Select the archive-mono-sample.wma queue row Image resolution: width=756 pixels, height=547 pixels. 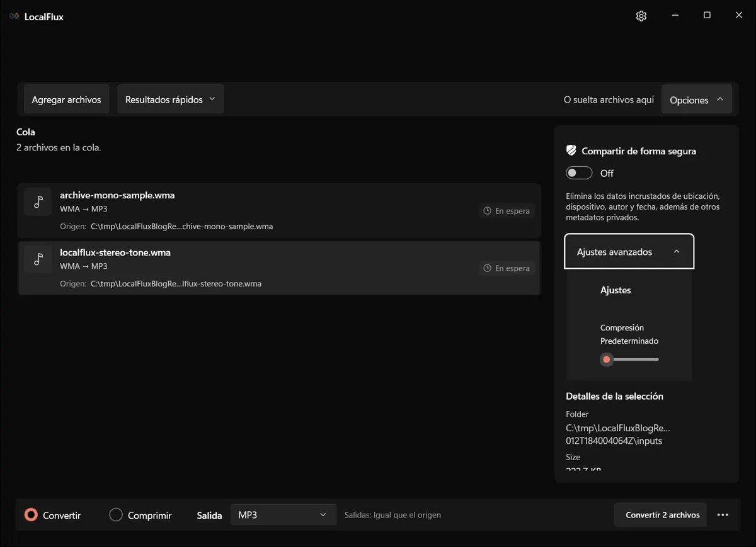[x=279, y=211]
